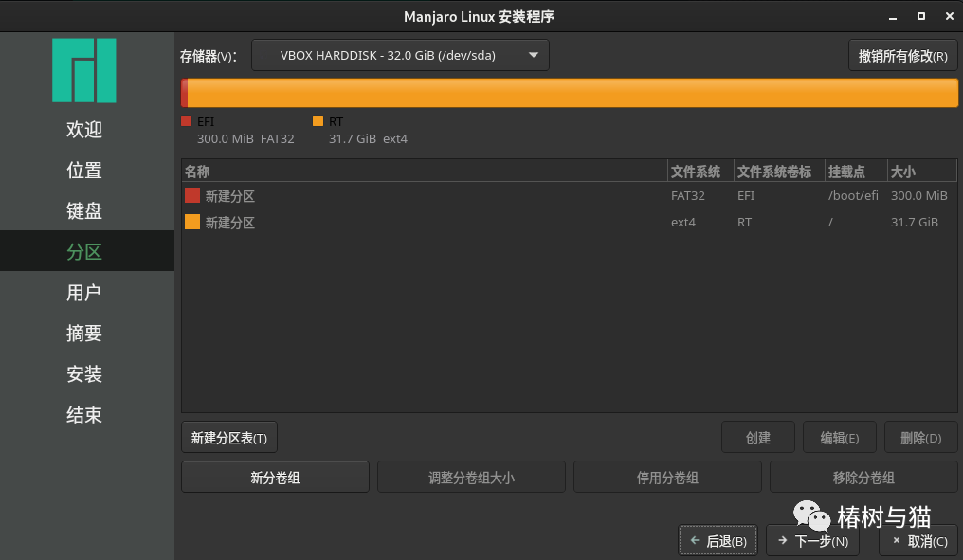Go back with 后退(B) button
The width and height of the screenshot is (963, 560).
(718, 540)
